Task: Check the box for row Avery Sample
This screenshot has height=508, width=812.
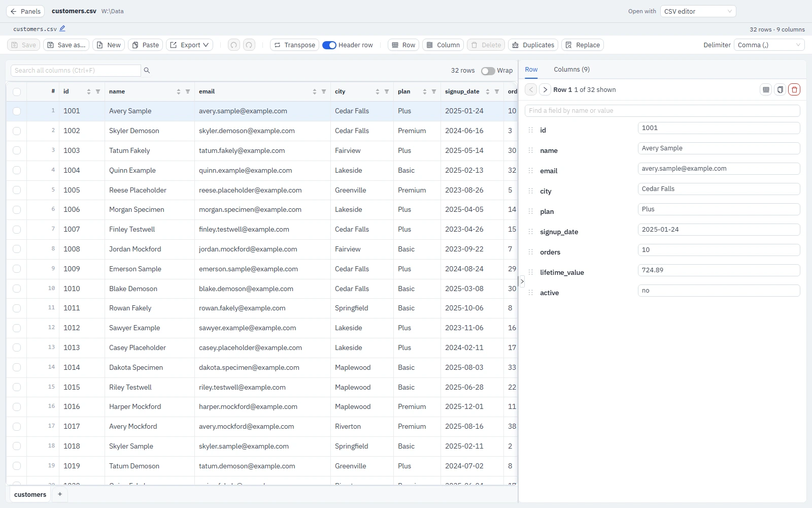Action: point(17,111)
